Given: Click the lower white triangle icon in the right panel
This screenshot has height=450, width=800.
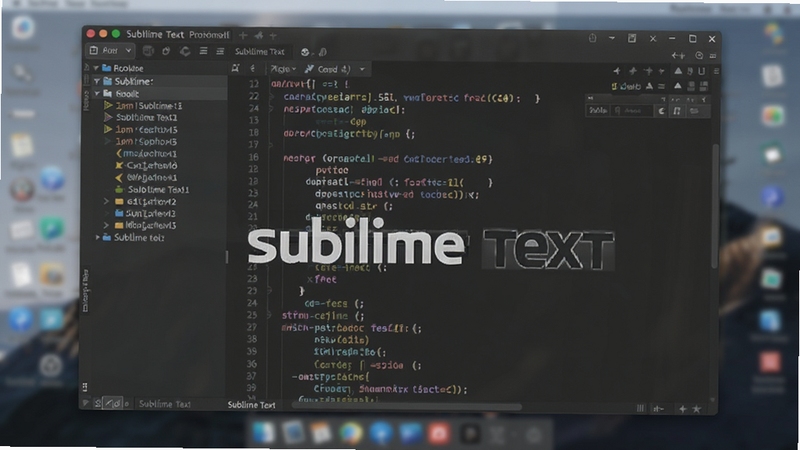Looking at the screenshot, I should pos(678,86).
